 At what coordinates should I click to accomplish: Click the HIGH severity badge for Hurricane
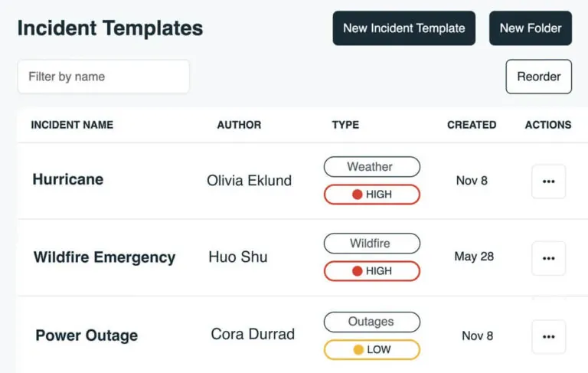pyautogui.click(x=371, y=195)
